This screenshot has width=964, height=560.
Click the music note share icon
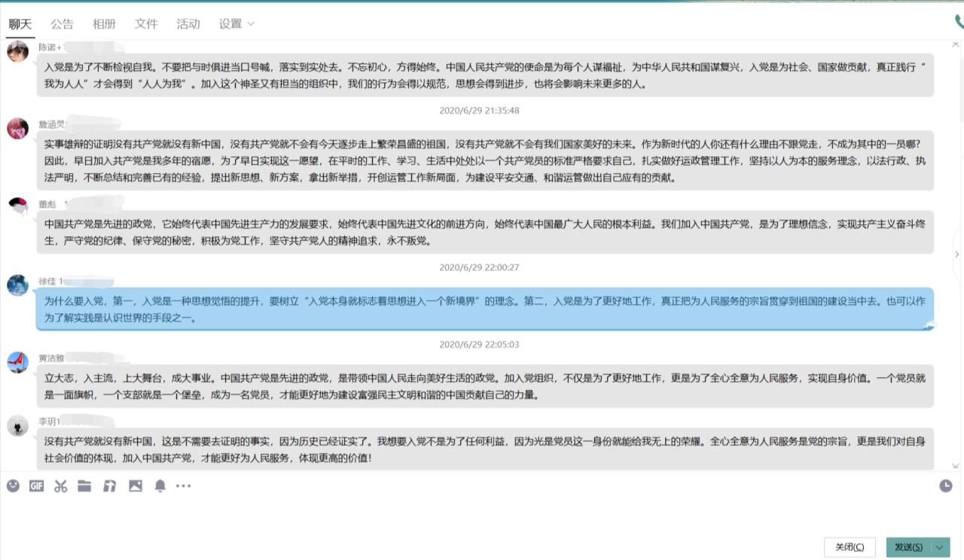[110, 486]
